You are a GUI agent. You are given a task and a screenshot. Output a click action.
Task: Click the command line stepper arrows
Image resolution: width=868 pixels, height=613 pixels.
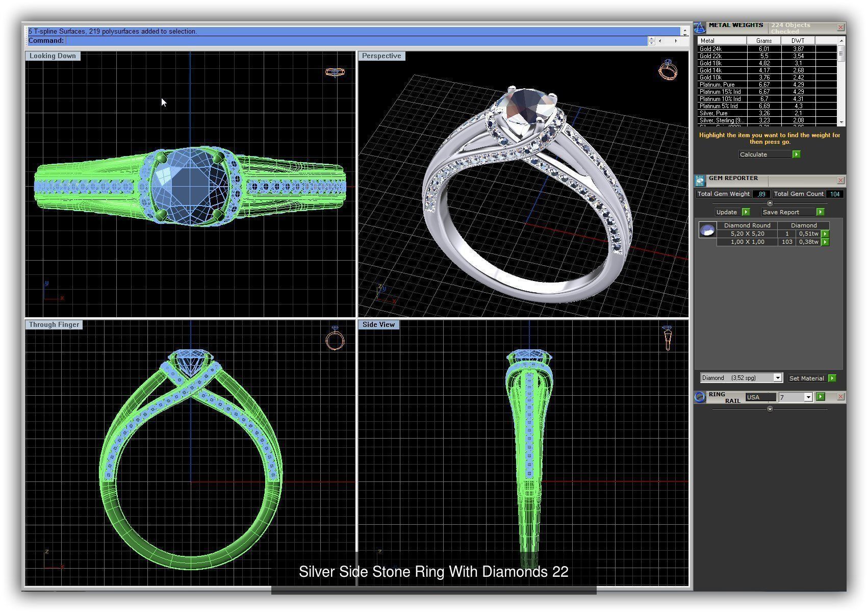651,41
